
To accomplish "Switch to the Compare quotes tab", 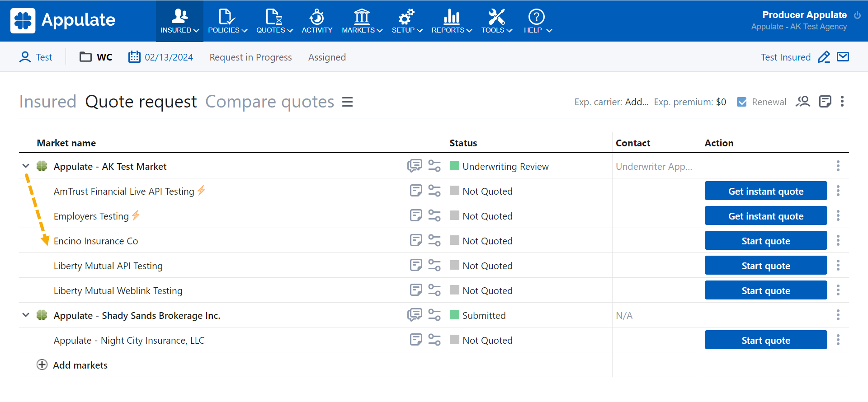I will [x=269, y=102].
